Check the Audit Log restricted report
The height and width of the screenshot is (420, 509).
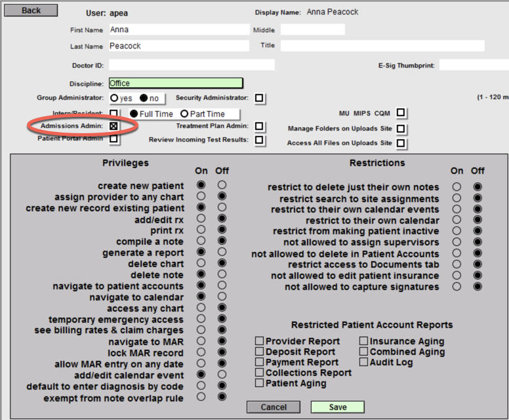tap(364, 362)
